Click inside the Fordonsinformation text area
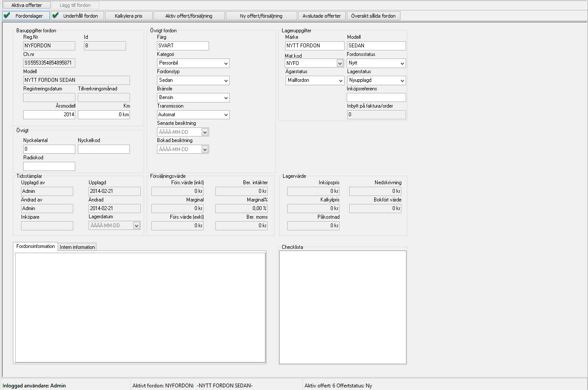This screenshot has width=588, height=390. [140, 307]
